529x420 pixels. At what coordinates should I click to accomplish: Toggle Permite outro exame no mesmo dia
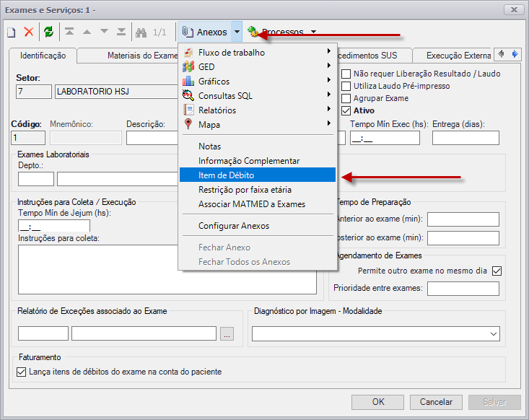pos(497,271)
